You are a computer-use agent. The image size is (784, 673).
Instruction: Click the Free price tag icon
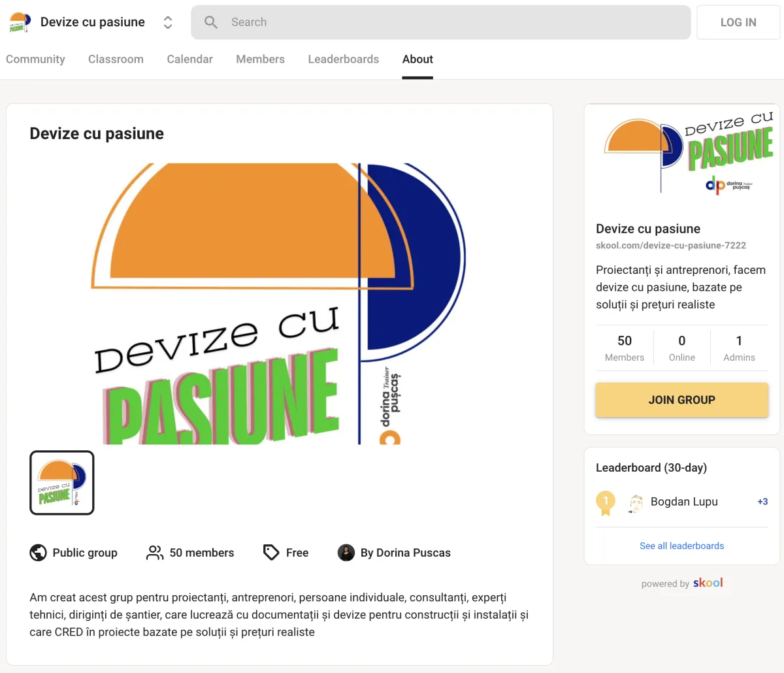point(271,553)
